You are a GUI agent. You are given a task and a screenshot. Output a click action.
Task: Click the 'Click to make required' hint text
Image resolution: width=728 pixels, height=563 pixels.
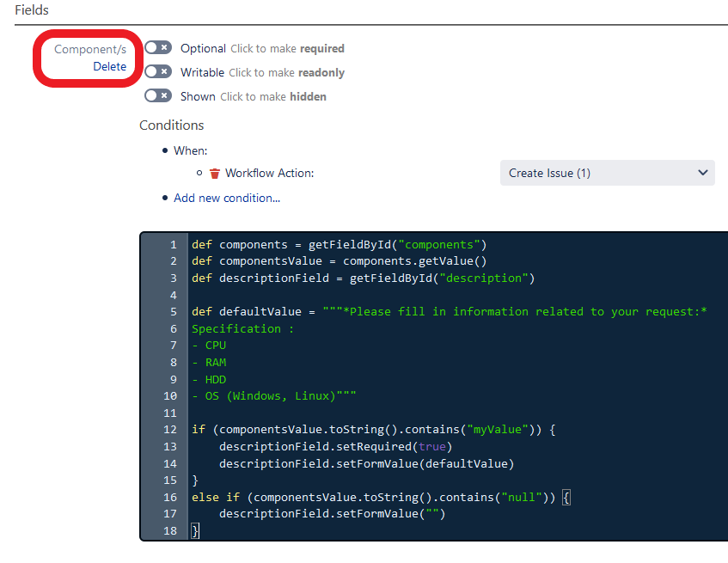[x=287, y=48]
